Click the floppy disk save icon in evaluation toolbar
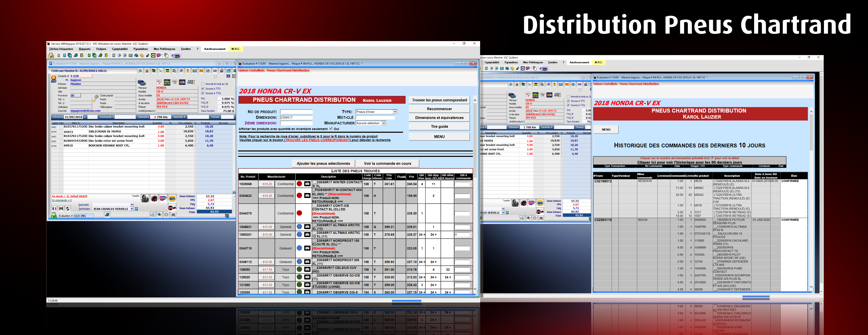868x335 pixels. pos(229,71)
